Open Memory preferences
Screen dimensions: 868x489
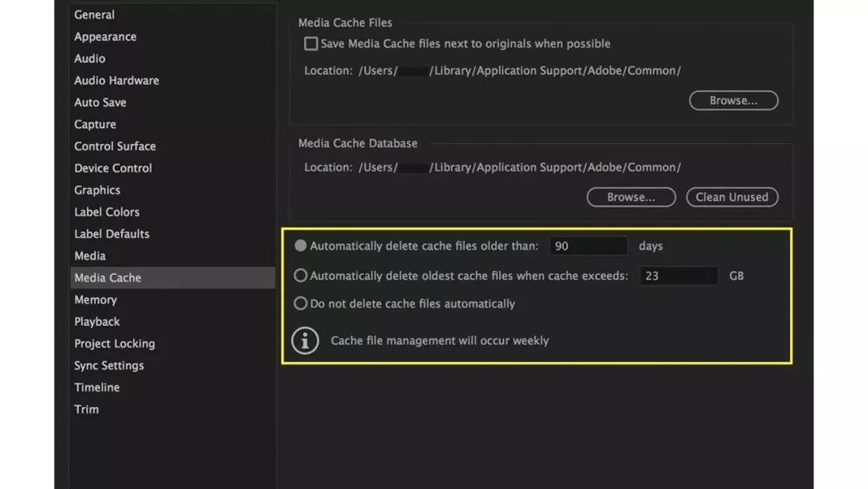pyautogui.click(x=96, y=300)
